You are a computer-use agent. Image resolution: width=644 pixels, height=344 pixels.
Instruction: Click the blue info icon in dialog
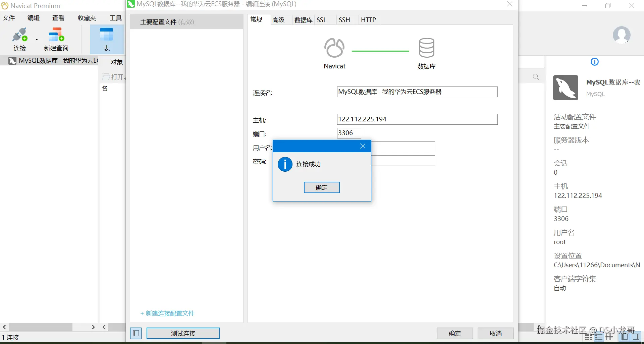(285, 164)
